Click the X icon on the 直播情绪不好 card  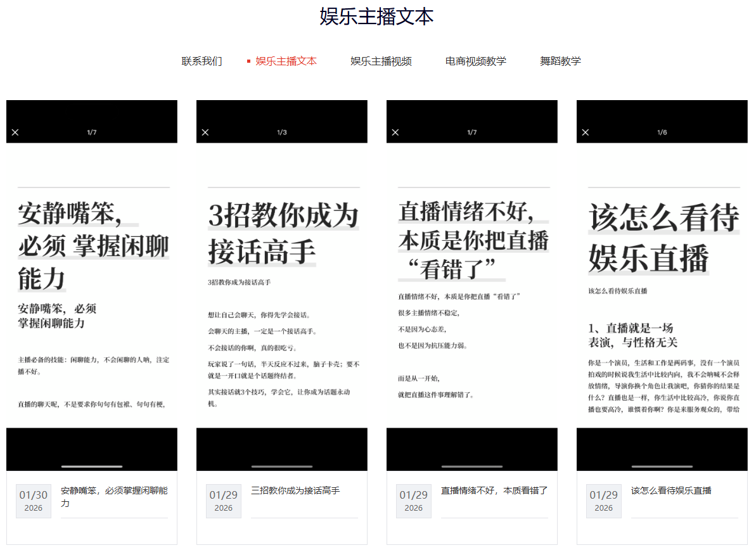point(395,132)
